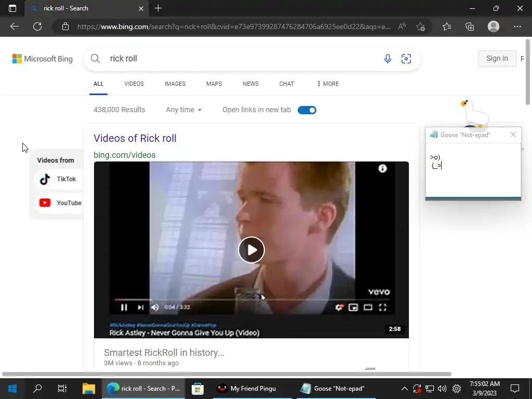The height and width of the screenshot is (399, 532).
Task: Open Favorites list icon
Action: point(447,26)
